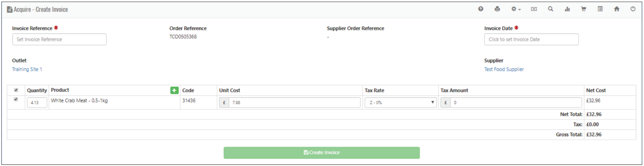
Task: Click the printer icon in toolbar
Action: (497, 9)
